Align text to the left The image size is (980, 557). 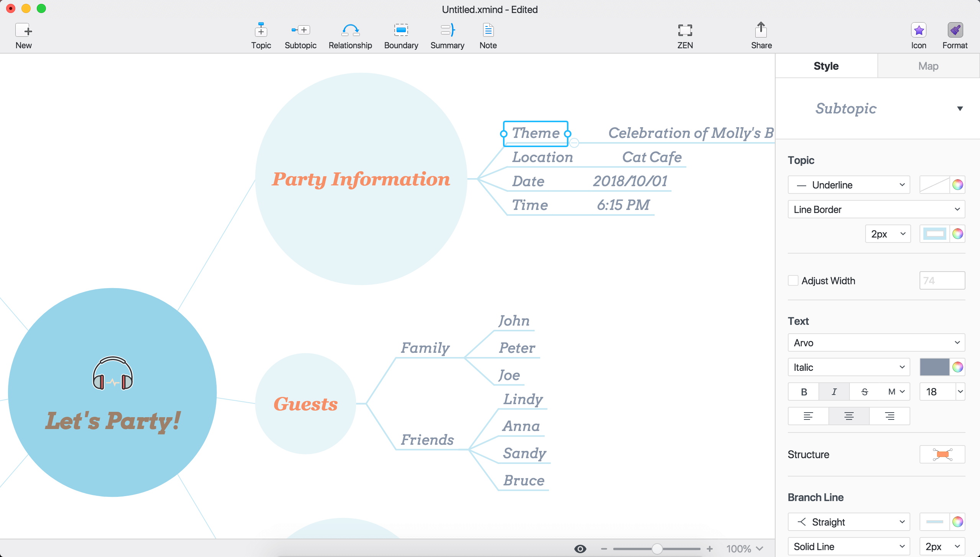[x=808, y=416]
